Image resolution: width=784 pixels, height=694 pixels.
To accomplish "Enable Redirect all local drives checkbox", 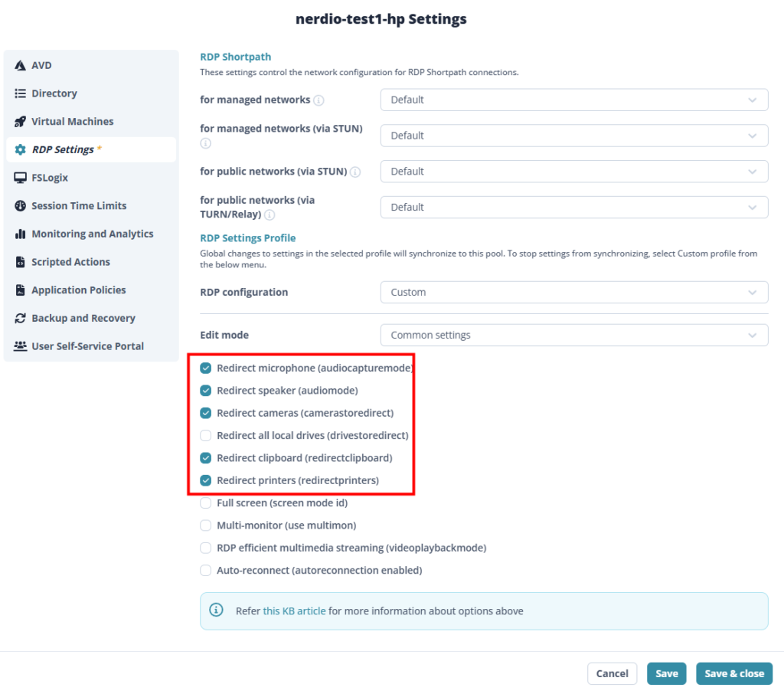I will coord(205,436).
